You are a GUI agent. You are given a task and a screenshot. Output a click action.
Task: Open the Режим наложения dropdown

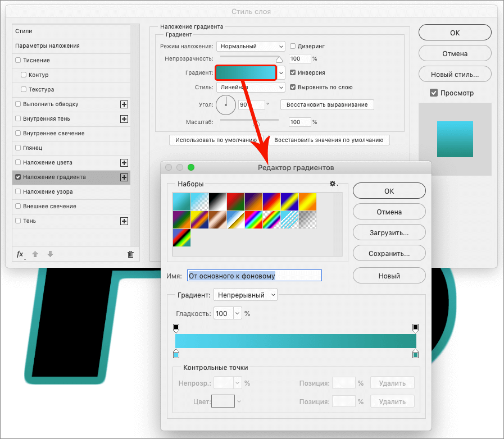click(251, 46)
